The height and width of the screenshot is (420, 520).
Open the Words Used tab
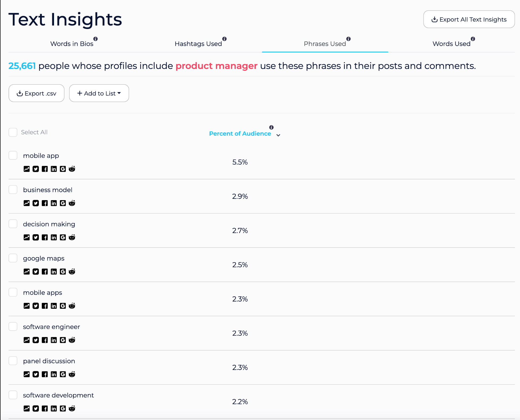(451, 44)
